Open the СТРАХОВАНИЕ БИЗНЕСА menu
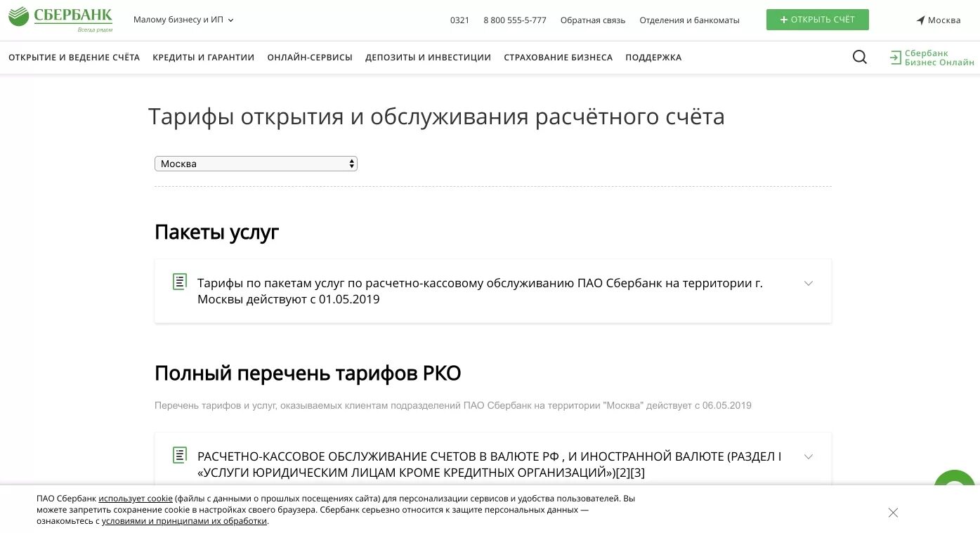 558,58
